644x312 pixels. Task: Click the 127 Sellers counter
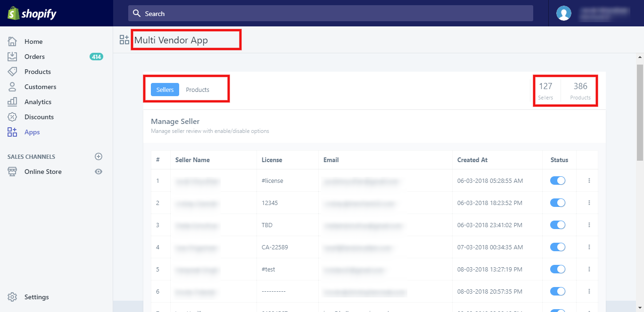tap(545, 90)
